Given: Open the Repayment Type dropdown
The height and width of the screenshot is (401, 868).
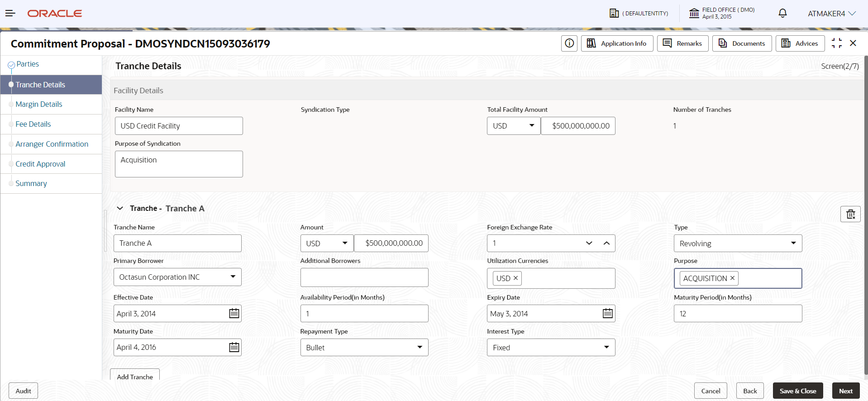Looking at the screenshot, I should coord(364,347).
